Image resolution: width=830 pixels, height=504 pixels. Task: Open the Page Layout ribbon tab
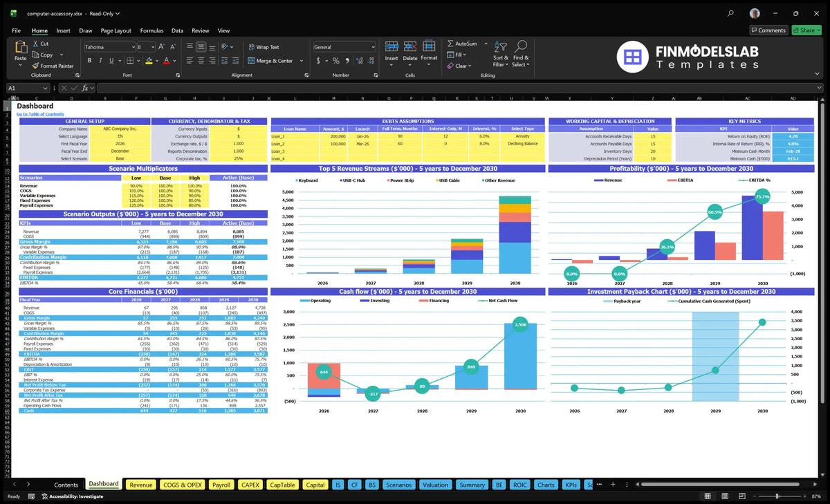[116, 30]
